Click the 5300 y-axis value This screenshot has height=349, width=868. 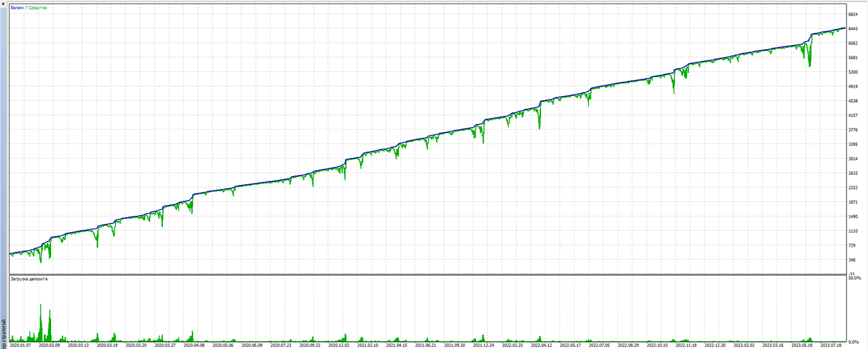853,72
